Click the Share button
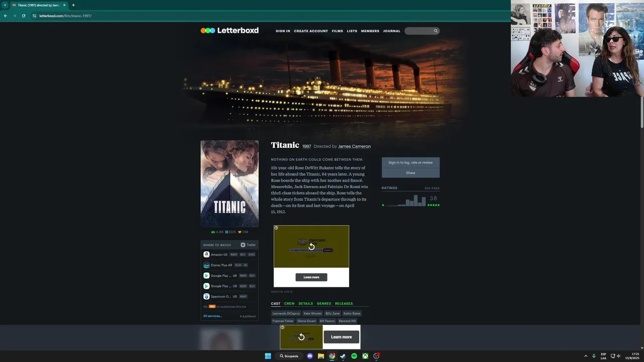 (x=411, y=173)
